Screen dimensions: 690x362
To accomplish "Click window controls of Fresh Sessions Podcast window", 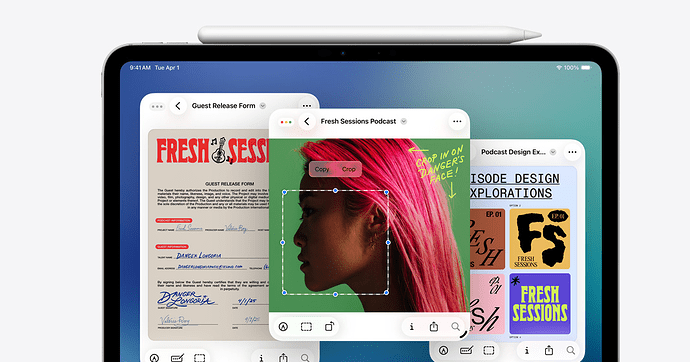I will [286, 122].
